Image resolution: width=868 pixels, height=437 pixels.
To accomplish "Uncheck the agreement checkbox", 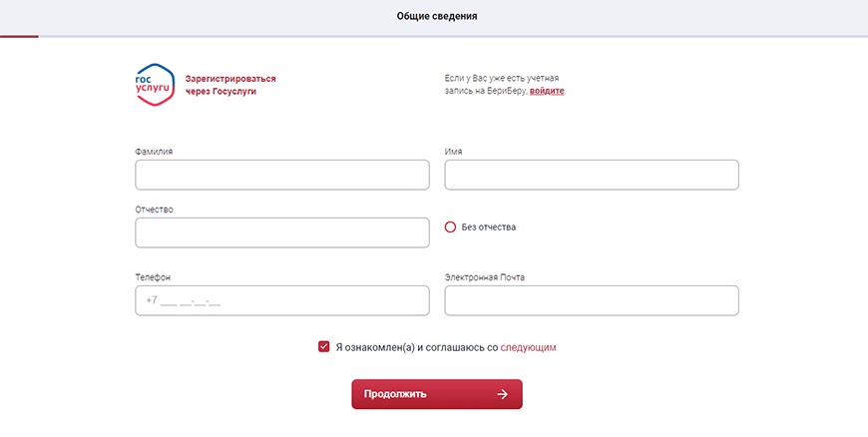I will [x=324, y=347].
